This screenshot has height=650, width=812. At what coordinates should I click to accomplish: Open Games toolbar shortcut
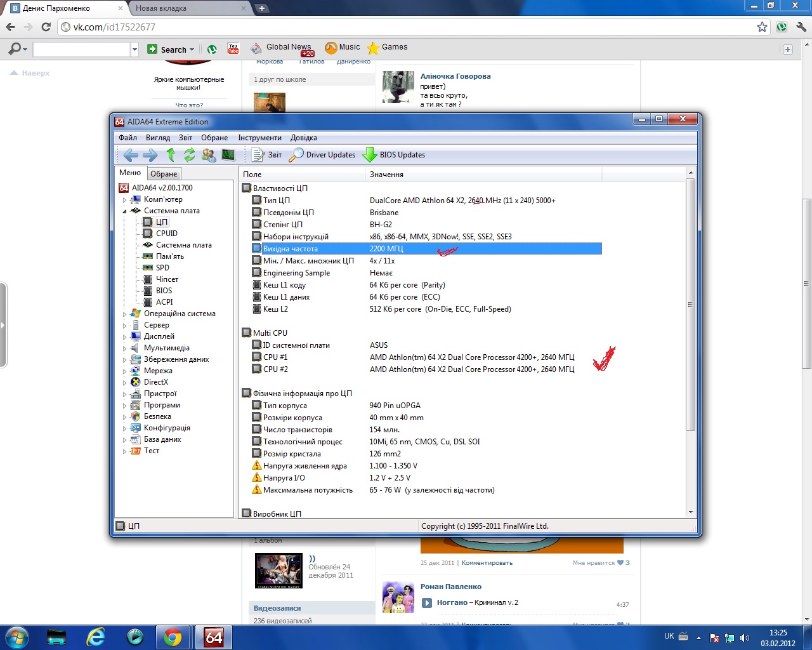387,48
